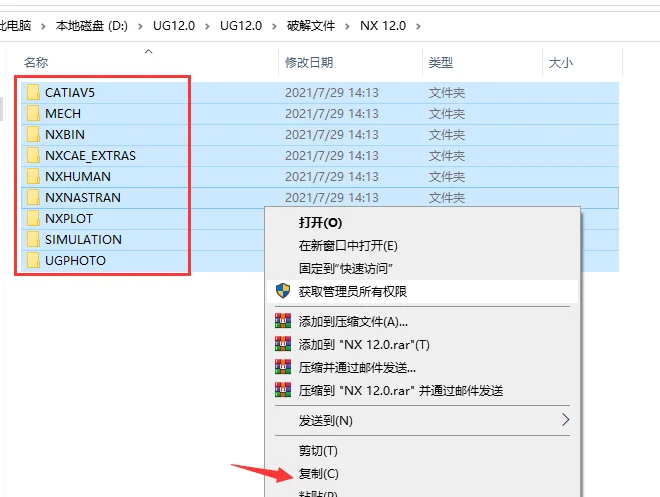
Task: Select the MECH folder name
Action: (x=63, y=114)
